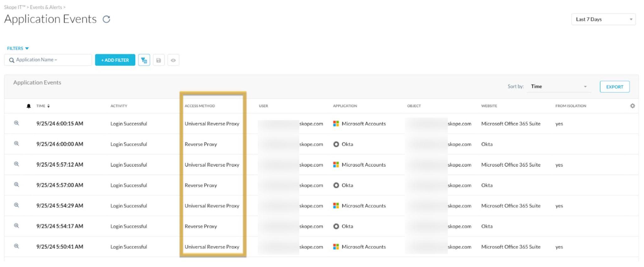The image size is (644, 267).
Task: Click Okta application name in 5:57:00 AM row
Action: 347,185
